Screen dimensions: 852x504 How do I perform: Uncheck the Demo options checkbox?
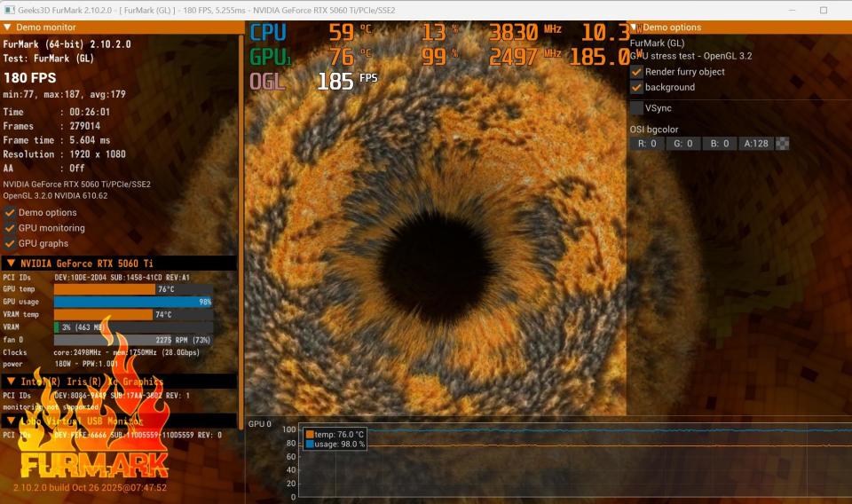(10, 212)
